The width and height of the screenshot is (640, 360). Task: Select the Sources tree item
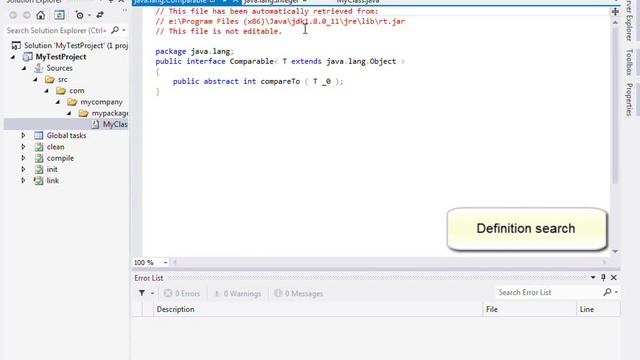[59, 68]
